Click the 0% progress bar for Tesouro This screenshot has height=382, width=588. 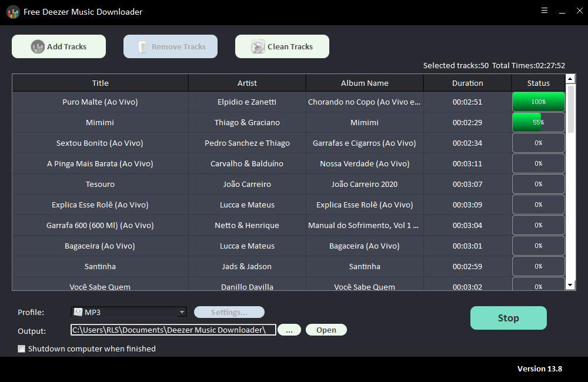tap(539, 184)
